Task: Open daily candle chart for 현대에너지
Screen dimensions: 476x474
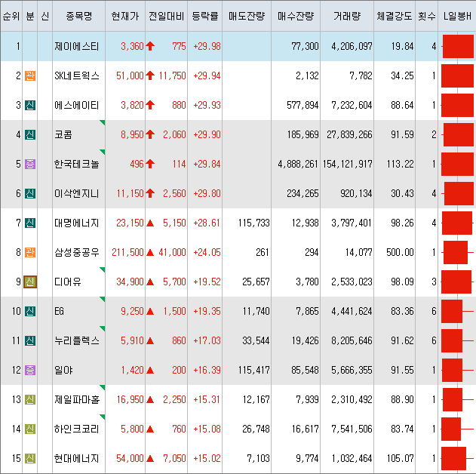Action: tap(457, 458)
